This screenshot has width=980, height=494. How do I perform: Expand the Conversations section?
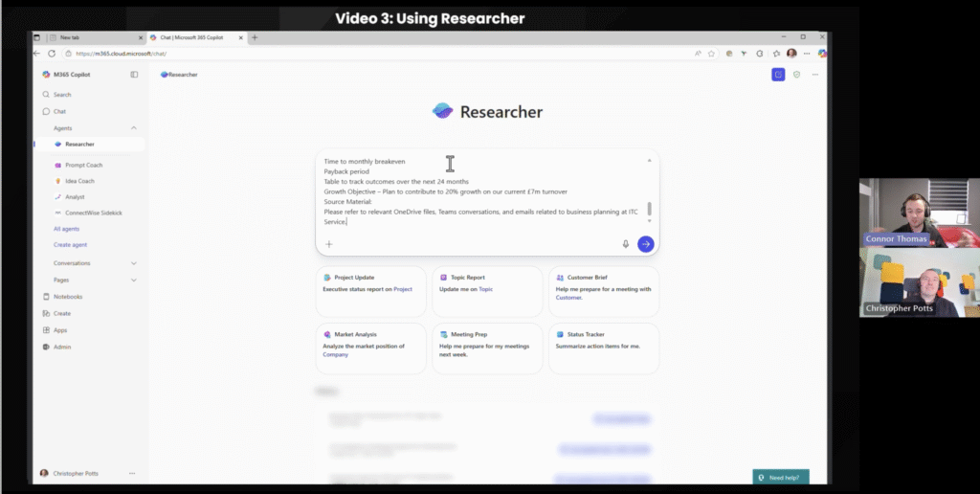coord(95,263)
